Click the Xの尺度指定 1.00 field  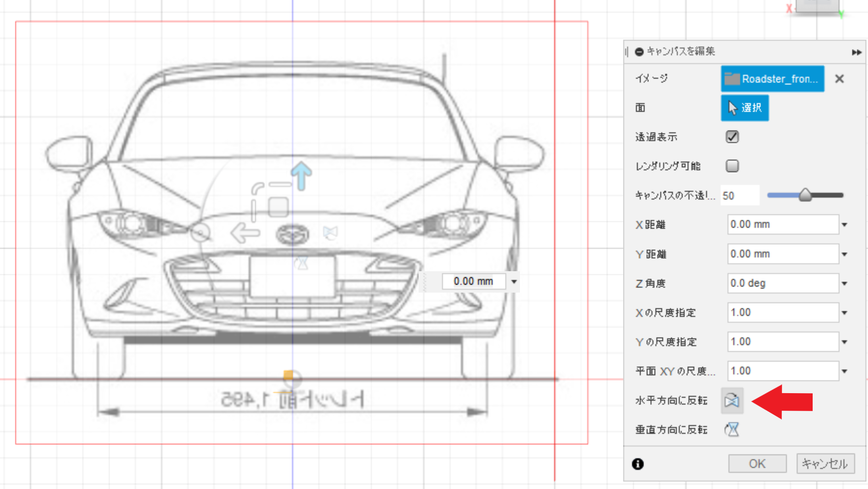point(783,312)
